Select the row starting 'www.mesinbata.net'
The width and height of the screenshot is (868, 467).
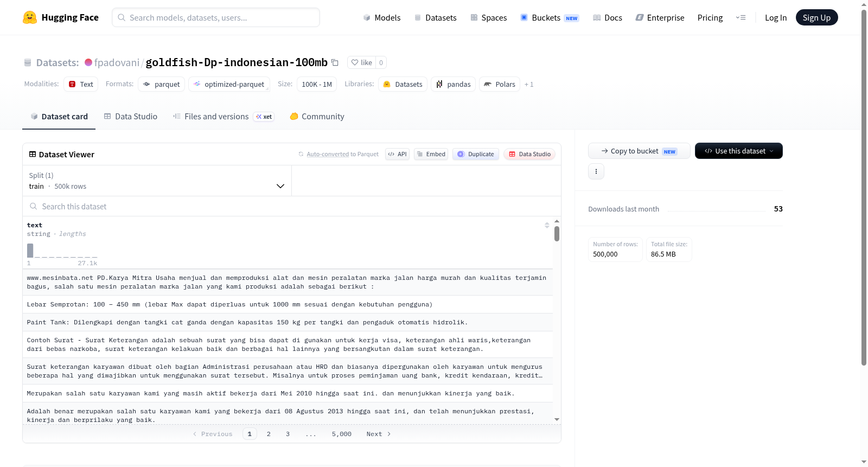pyautogui.click(x=288, y=282)
